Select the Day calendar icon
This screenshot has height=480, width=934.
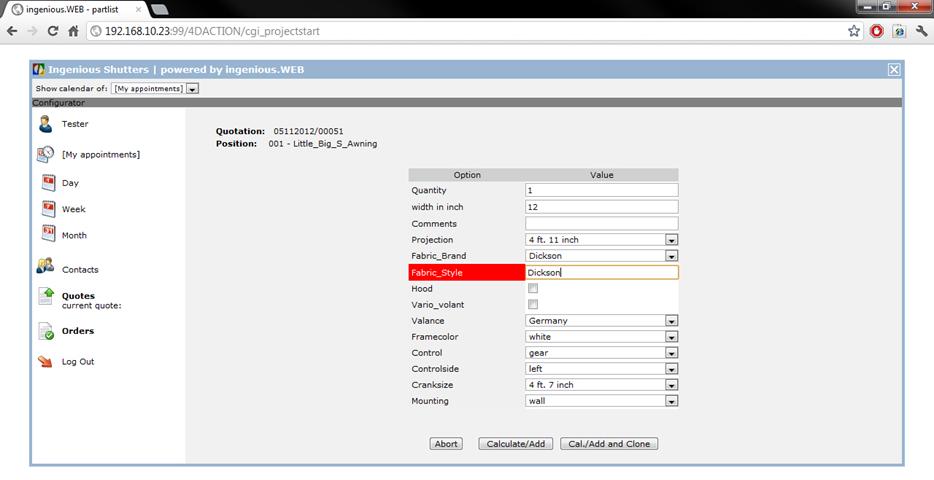(48, 183)
